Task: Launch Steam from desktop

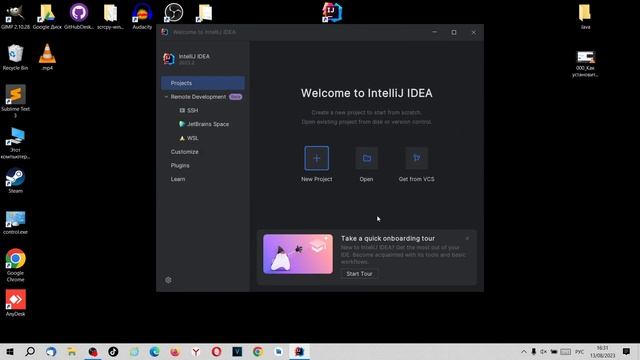Action: (x=15, y=180)
